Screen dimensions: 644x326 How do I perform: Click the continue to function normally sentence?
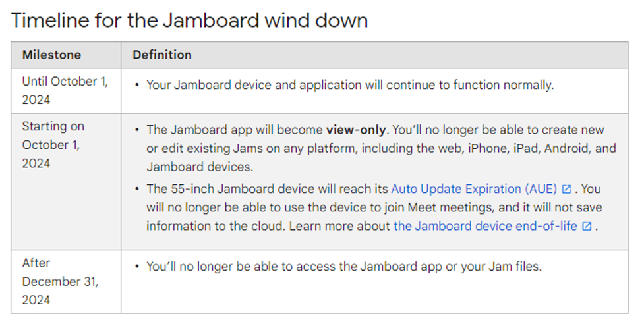coord(350,85)
